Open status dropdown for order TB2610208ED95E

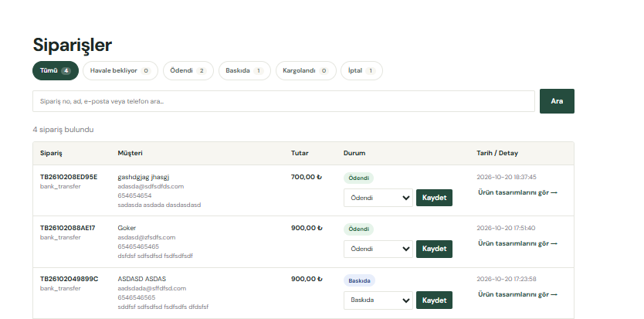coord(378,198)
